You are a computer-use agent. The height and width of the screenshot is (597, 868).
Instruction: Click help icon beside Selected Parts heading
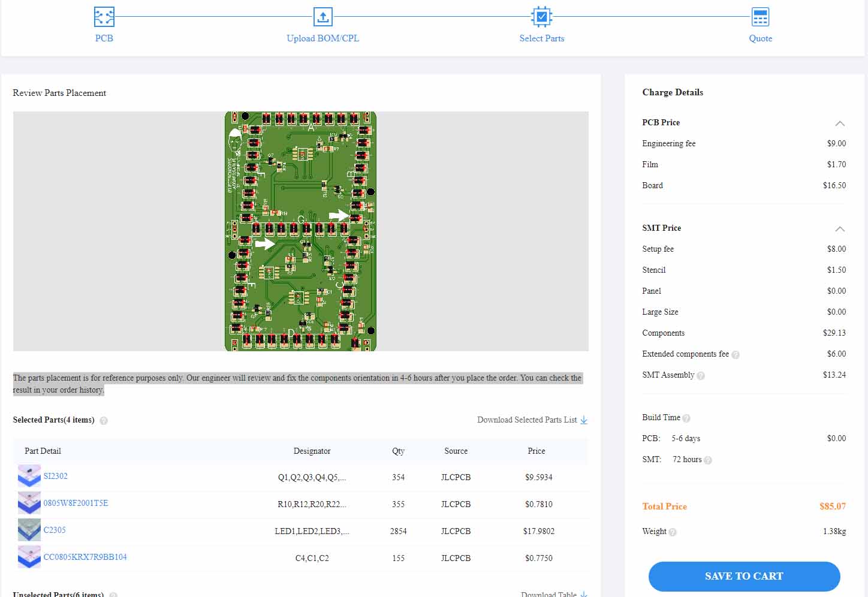pos(104,421)
